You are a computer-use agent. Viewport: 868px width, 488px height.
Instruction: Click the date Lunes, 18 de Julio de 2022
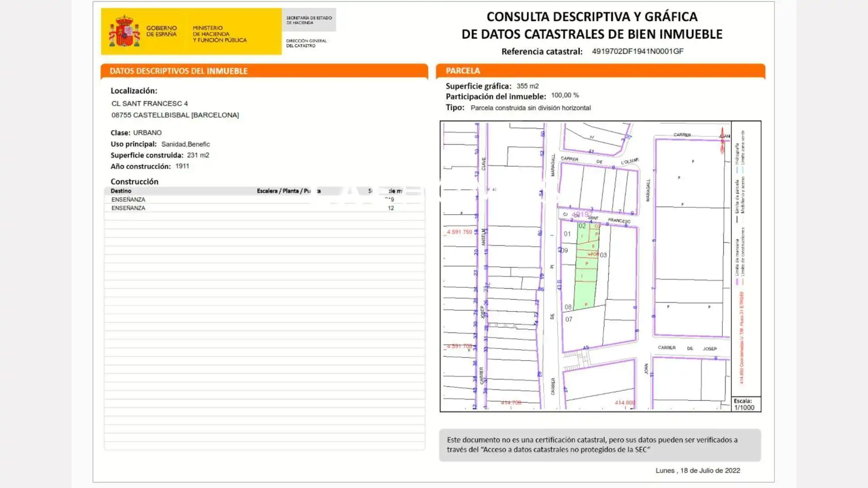[698, 470]
